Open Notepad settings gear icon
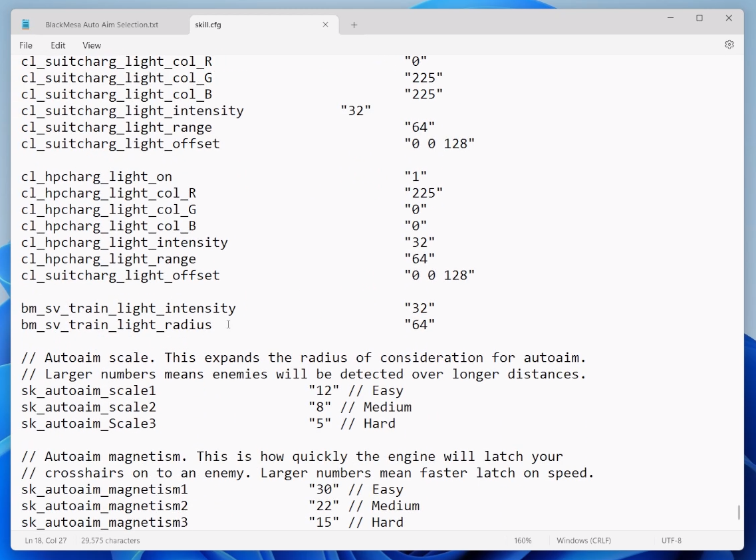Screen dimensions: 756x560 [x=729, y=45]
